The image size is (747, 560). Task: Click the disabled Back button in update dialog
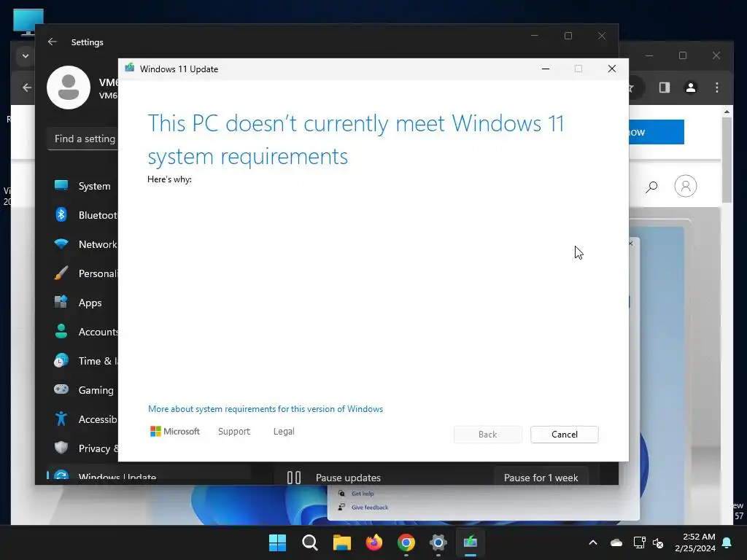[487, 435]
